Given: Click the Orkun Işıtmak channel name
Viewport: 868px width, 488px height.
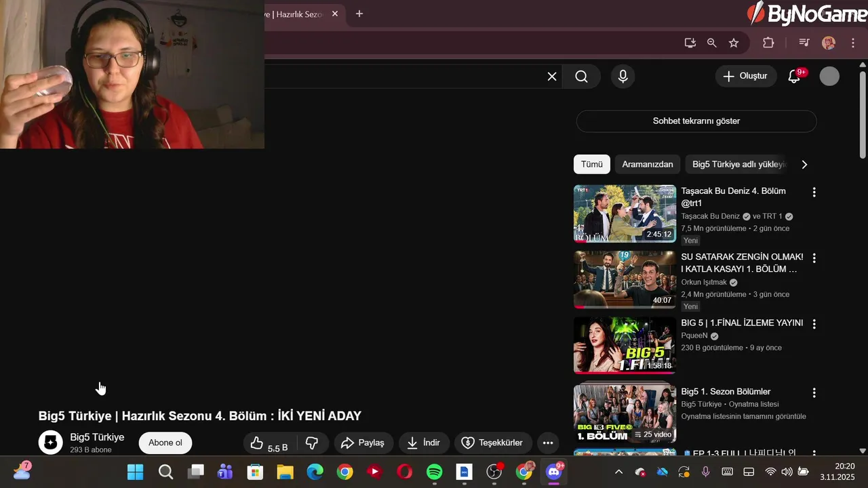Looking at the screenshot, I should coord(704,282).
